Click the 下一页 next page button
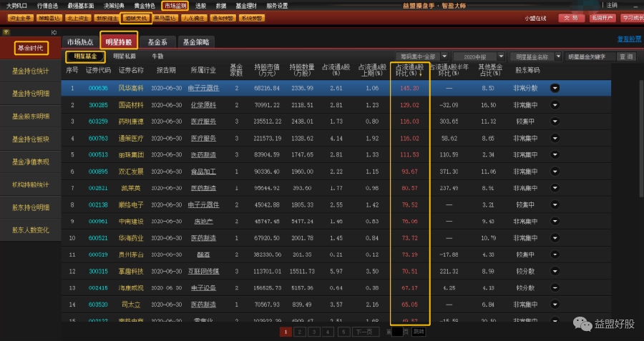 tap(364, 332)
